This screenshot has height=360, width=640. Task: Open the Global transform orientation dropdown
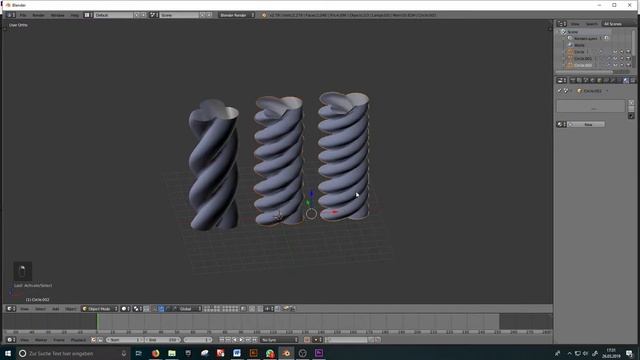point(187,309)
